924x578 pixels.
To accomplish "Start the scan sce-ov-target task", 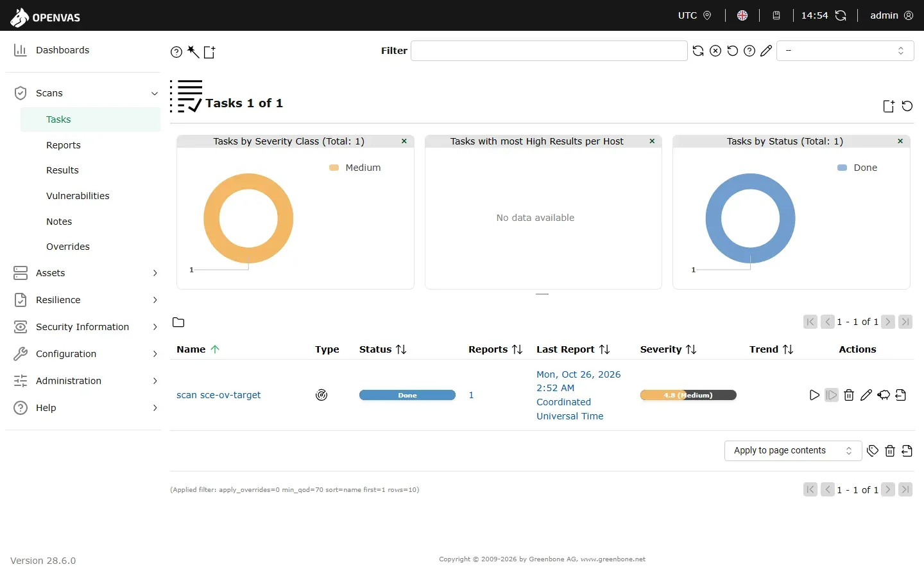I will coord(814,395).
